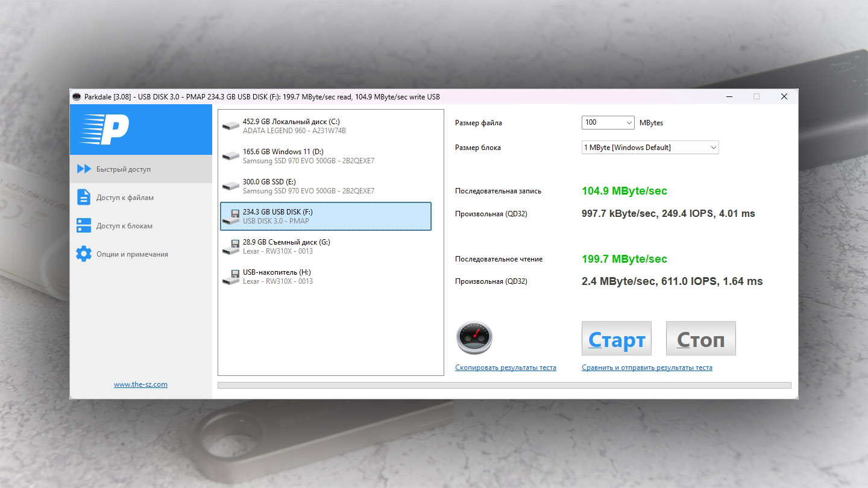
Task: Click the 104.9 MByte/sec write result
Action: [x=624, y=191]
